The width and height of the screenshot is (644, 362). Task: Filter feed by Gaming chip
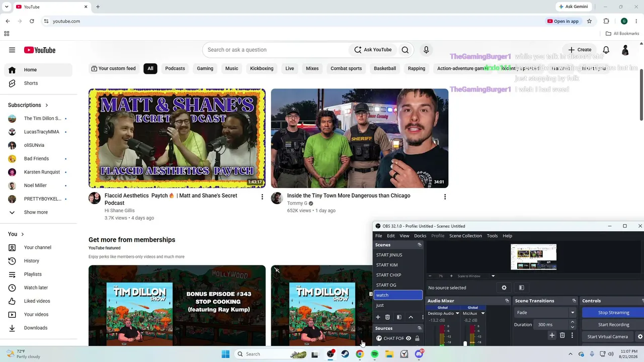point(205,68)
